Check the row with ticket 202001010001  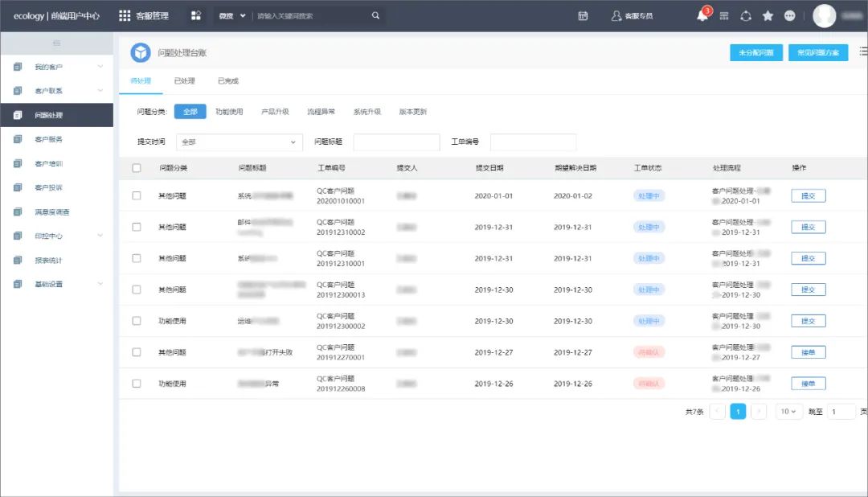point(137,195)
